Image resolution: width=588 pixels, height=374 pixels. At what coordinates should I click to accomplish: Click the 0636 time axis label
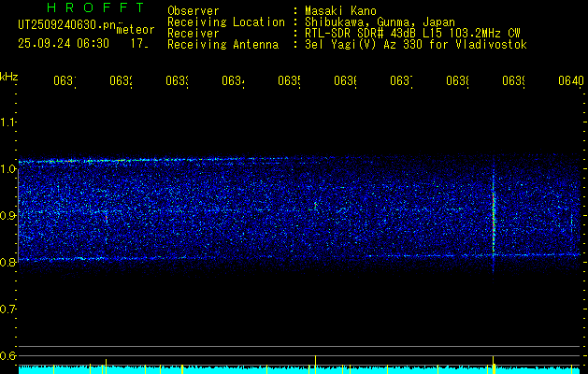coord(345,81)
